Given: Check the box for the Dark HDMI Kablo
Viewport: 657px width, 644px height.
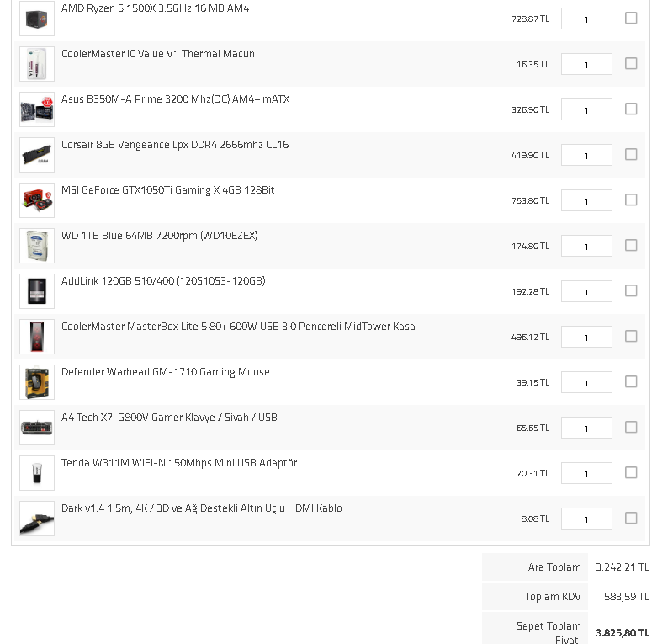Looking at the screenshot, I should (631, 518).
